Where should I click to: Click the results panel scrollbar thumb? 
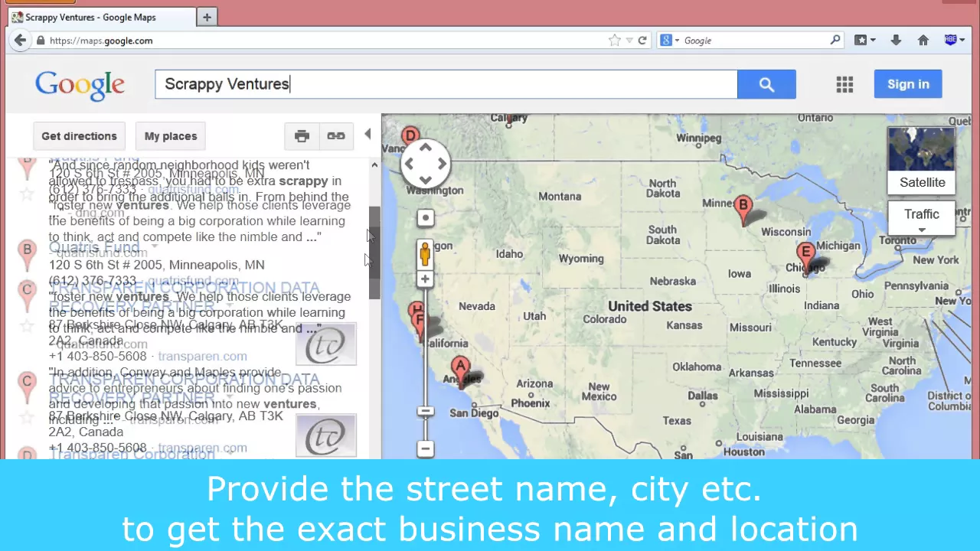[x=374, y=253]
